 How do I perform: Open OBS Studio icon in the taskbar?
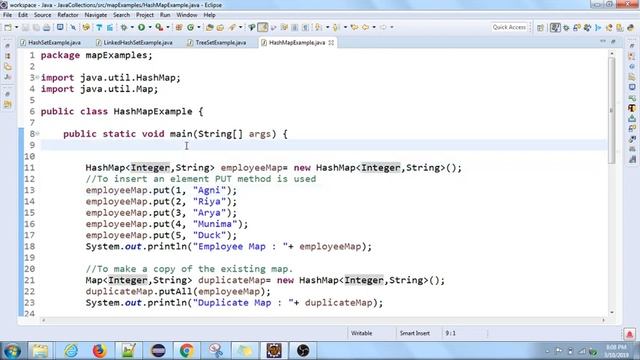coord(303,351)
